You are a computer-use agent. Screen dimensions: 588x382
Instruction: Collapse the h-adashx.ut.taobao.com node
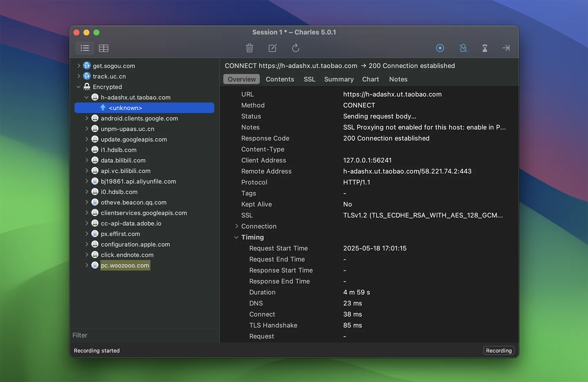pos(86,97)
